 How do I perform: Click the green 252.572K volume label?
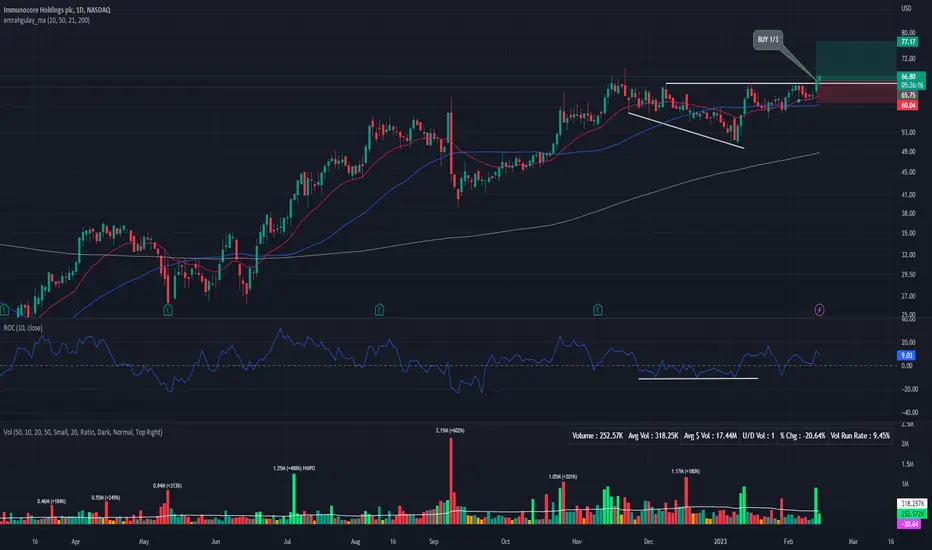coord(911,514)
